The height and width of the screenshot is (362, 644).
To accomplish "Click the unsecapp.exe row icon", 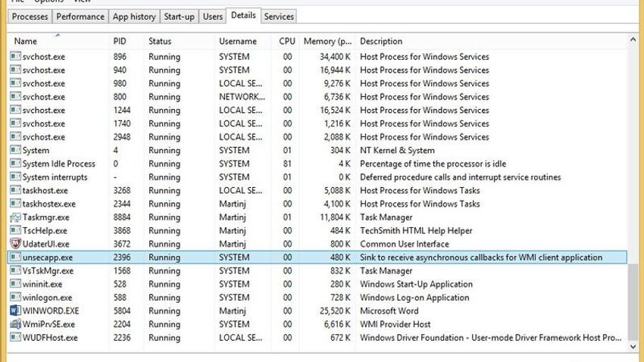I will coord(15,257).
